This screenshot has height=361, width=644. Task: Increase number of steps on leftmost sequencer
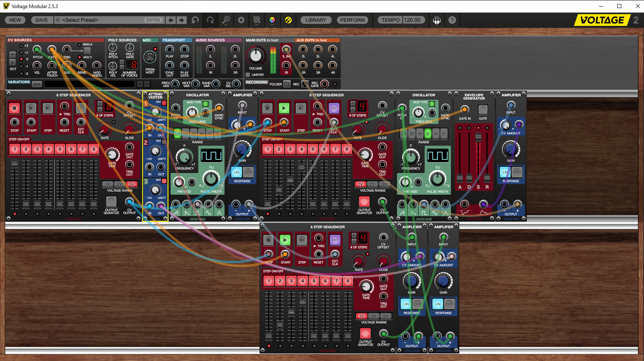coord(100,104)
